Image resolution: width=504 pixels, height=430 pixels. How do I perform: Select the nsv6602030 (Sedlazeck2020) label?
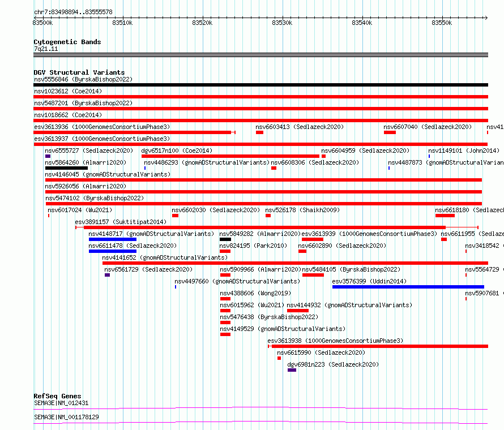(x=216, y=210)
